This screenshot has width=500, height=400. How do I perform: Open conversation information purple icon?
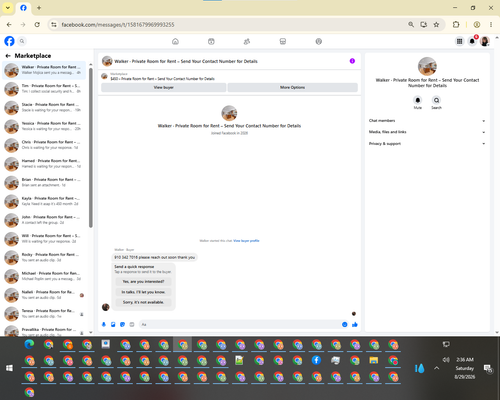[x=352, y=61]
